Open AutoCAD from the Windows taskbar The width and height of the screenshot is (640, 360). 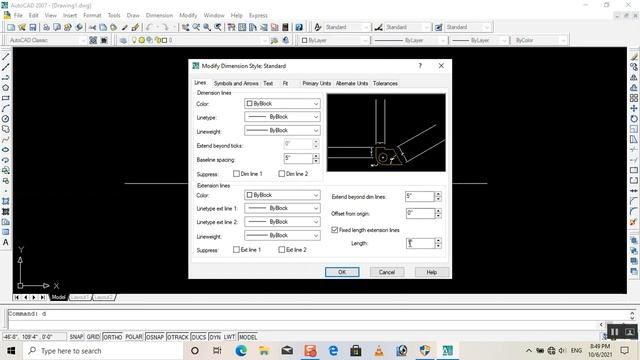coord(447,351)
